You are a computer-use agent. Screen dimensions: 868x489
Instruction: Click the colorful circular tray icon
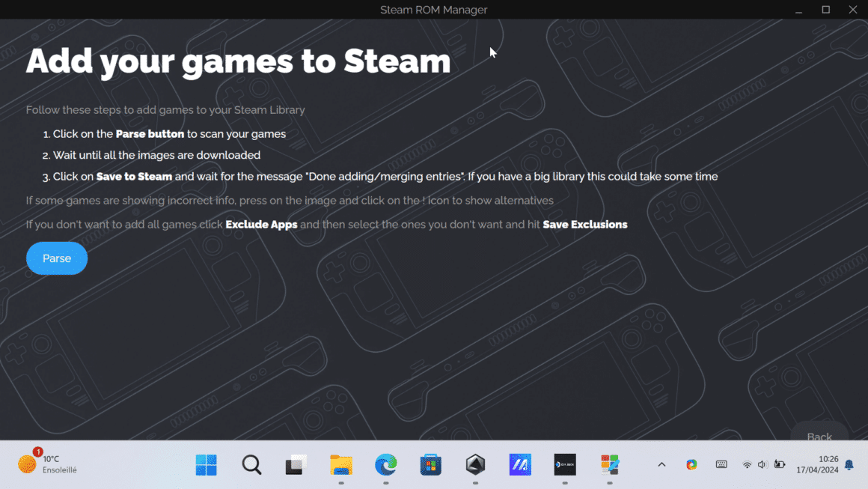(x=691, y=464)
